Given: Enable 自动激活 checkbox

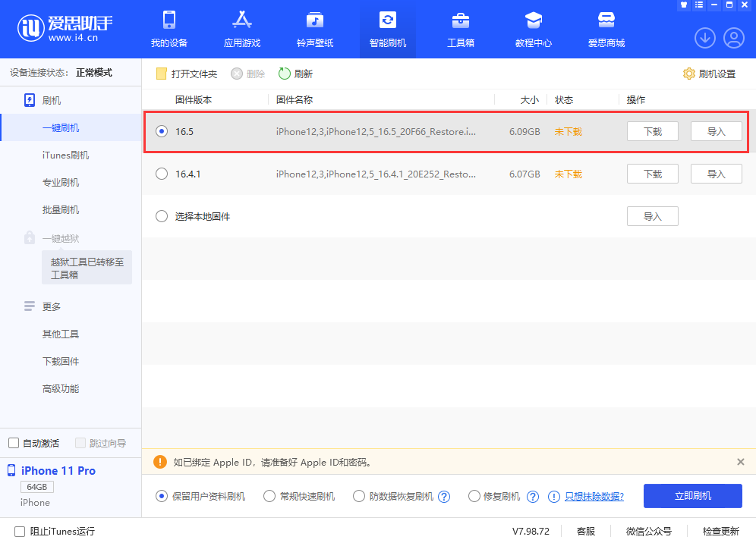Looking at the screenshot, I should (14, 443).
